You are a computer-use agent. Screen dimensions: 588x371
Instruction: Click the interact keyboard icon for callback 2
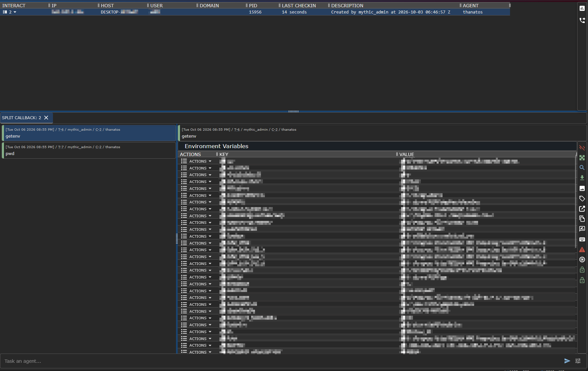coord(5,12)
